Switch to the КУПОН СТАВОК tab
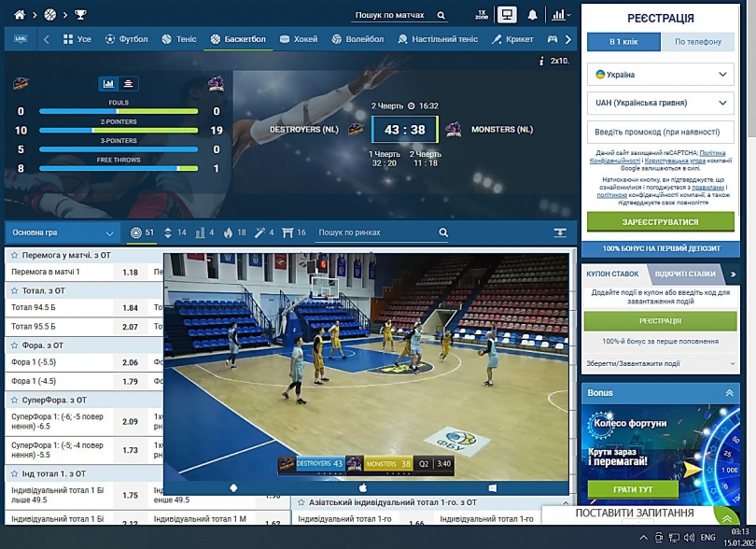 (612, 274)
